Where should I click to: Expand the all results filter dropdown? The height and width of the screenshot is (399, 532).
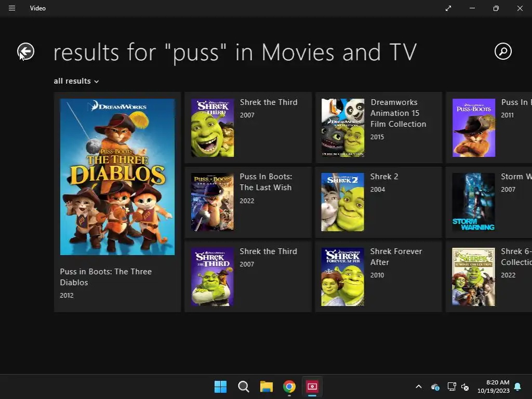pos(76,81)
